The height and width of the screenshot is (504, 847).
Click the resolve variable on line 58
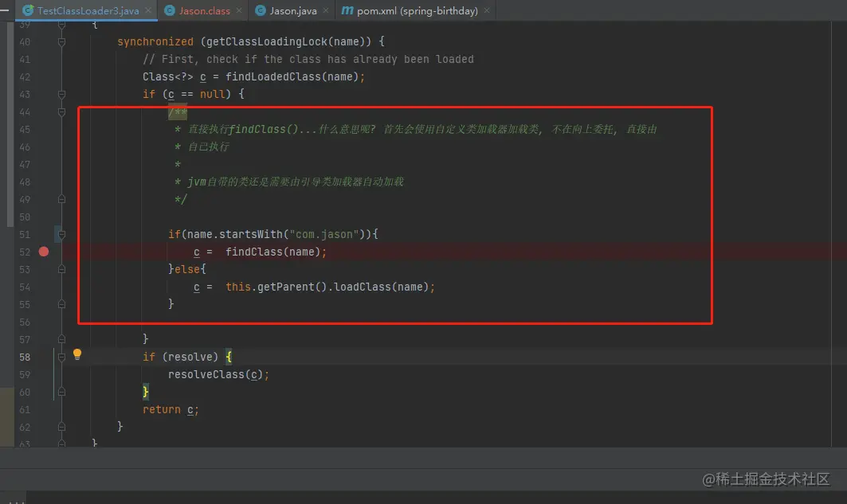[x=190, y=357]
